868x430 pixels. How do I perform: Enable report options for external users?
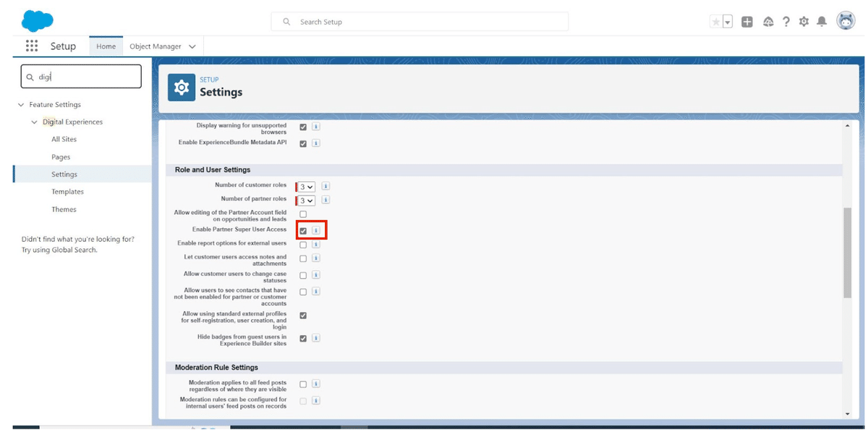304,245
